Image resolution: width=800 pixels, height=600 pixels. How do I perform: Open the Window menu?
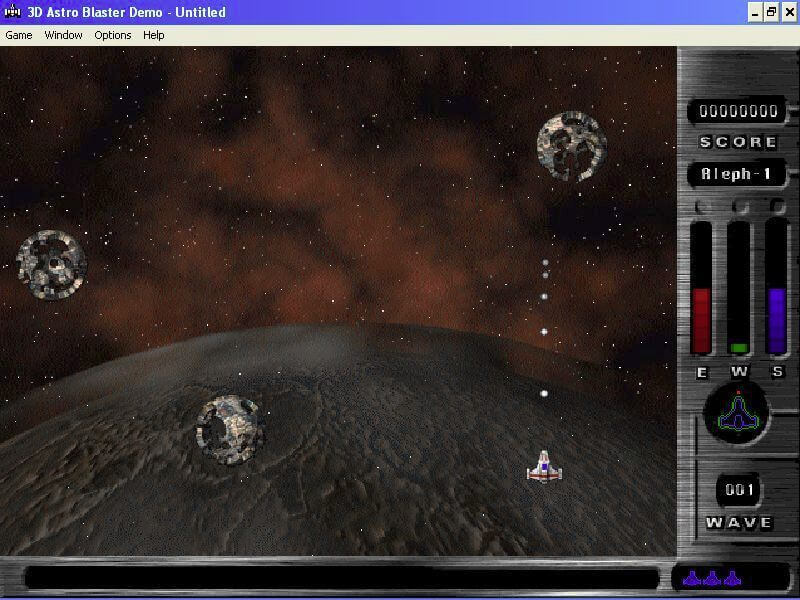(x=63, y=35)
